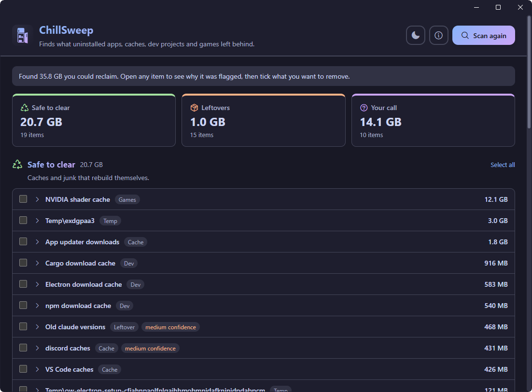Viewport: 532px width, 392px height.
Task: Click the Cache tag on App updater downloads
Action: pos(136,242)
